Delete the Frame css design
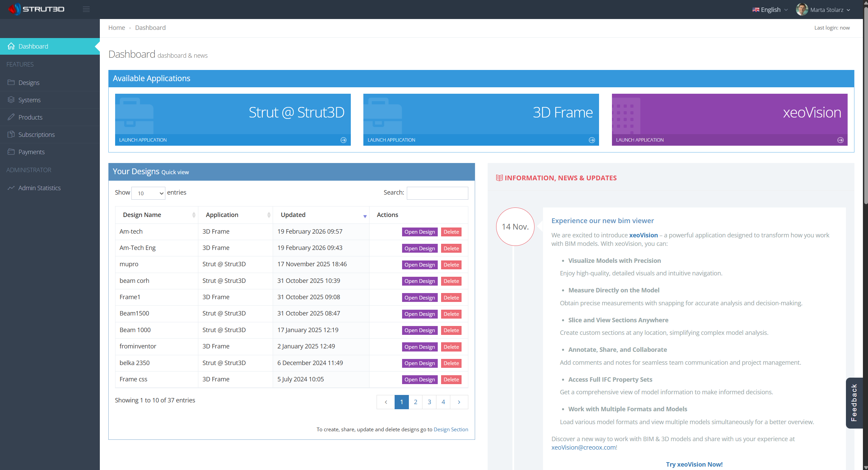The width and height of the screenshot is (868, 470). [451, 380]
